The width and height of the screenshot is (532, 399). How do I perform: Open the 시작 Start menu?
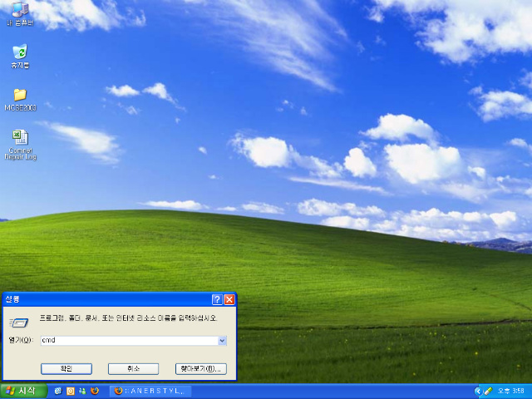[x=23, y=392]
